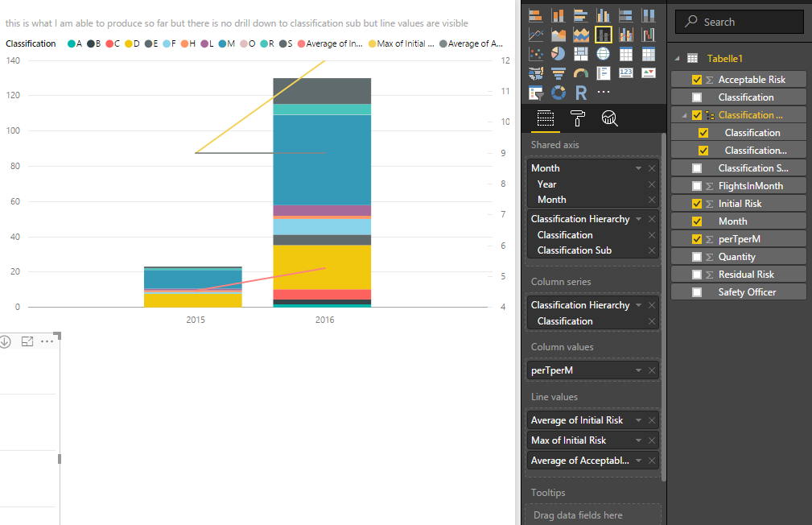Open the chart's more options ellipsis
The height and width of the screenshot is (525, 812).
pos(47,341)
